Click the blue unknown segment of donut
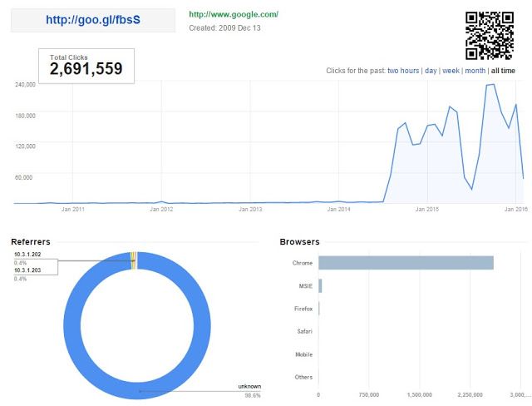Viewport: 532px width, 406px height. click(x=75, y=324)
